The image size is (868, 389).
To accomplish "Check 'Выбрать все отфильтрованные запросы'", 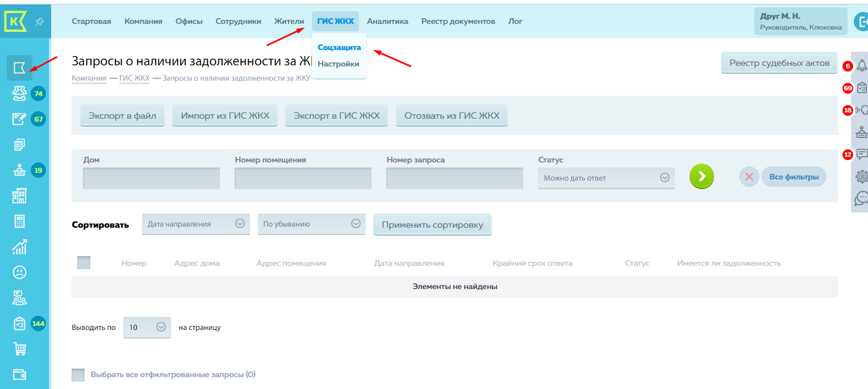I will 78,375.
